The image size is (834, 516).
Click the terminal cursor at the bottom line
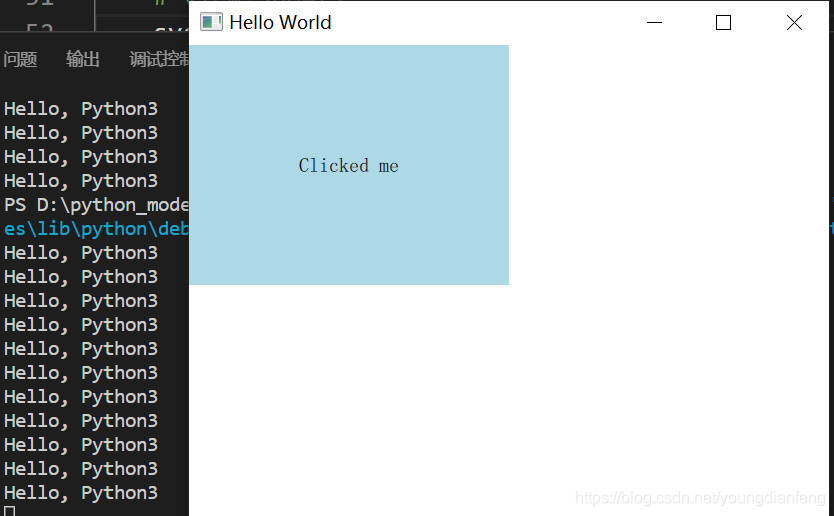[10, 511]
